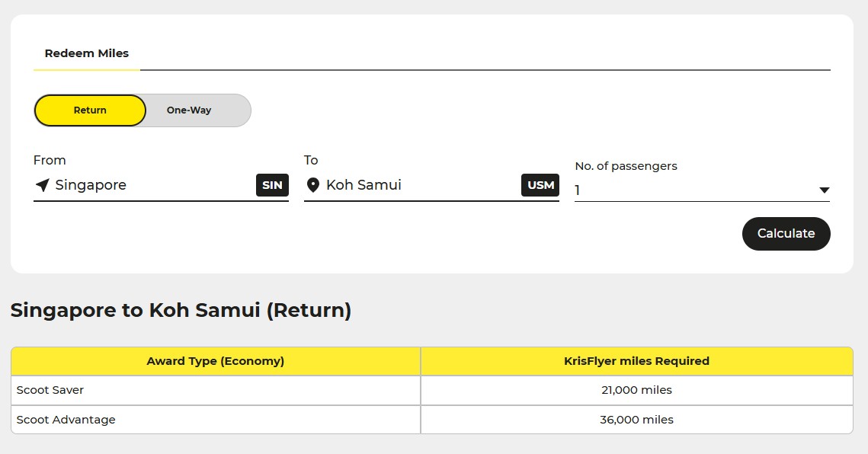Open the Redeem Miles tab
Screen dimensions: 868x454
click(87, 53)
